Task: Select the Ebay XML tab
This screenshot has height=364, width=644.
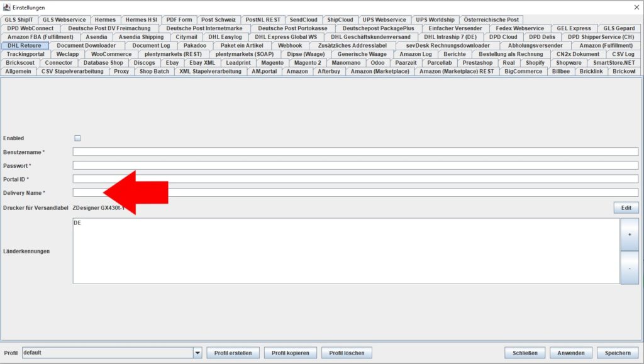Action: click(x=202, y=63)
